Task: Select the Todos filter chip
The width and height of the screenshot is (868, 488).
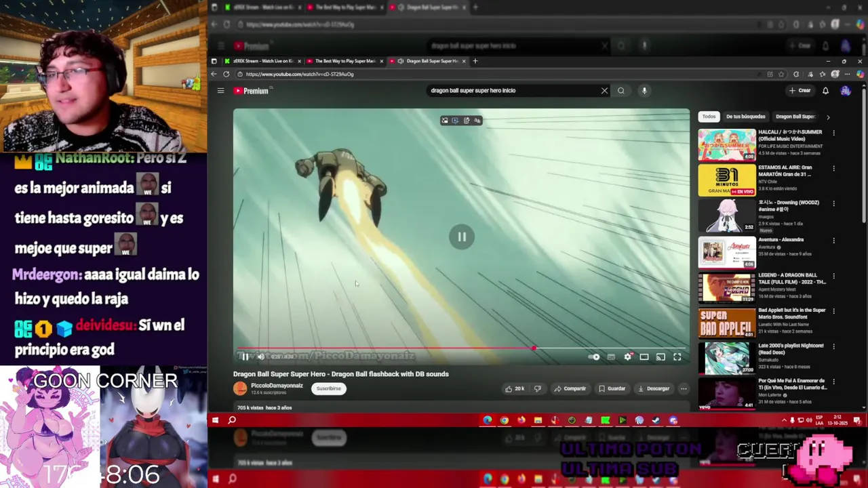Action: coord(709,117)
